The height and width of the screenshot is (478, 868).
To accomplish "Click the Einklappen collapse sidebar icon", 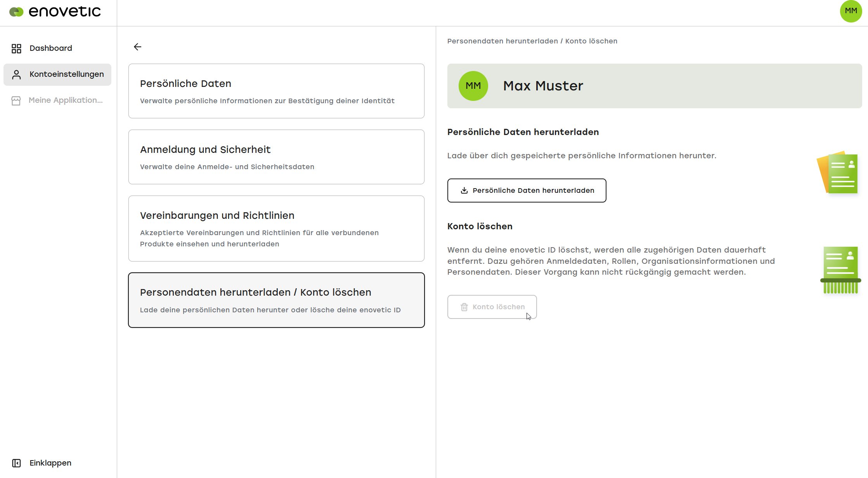I will point(16,463).
